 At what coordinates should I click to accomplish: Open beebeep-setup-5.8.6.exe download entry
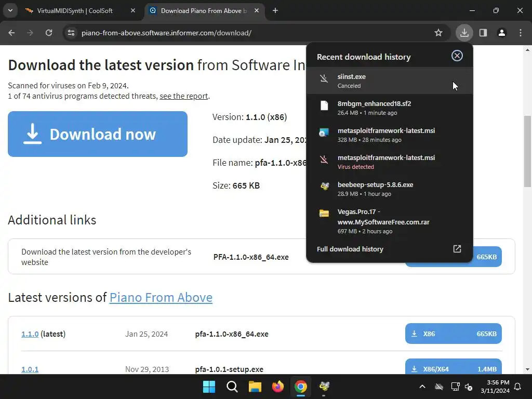click(x=390, y=189)
